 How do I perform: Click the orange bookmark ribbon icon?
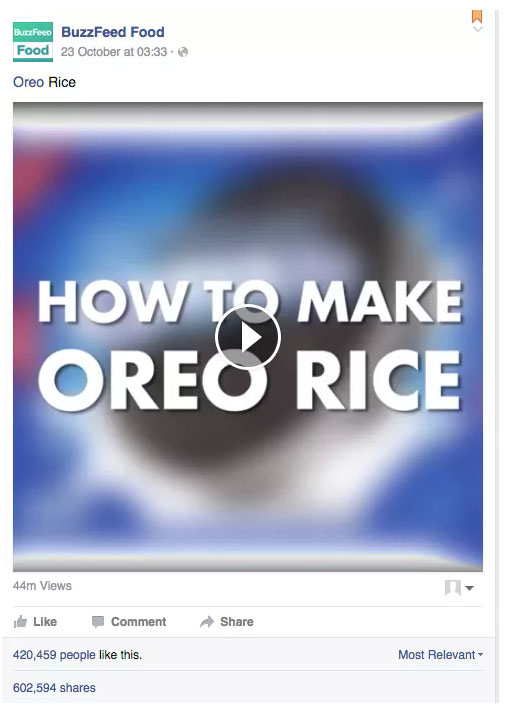(x=477, y=17)
